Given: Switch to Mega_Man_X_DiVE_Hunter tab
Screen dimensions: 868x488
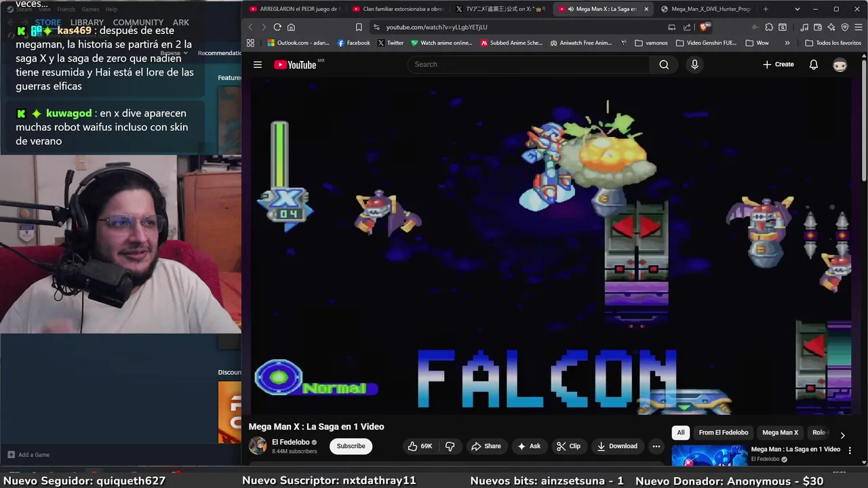Looking at the screenshot, I should [705, 9].
